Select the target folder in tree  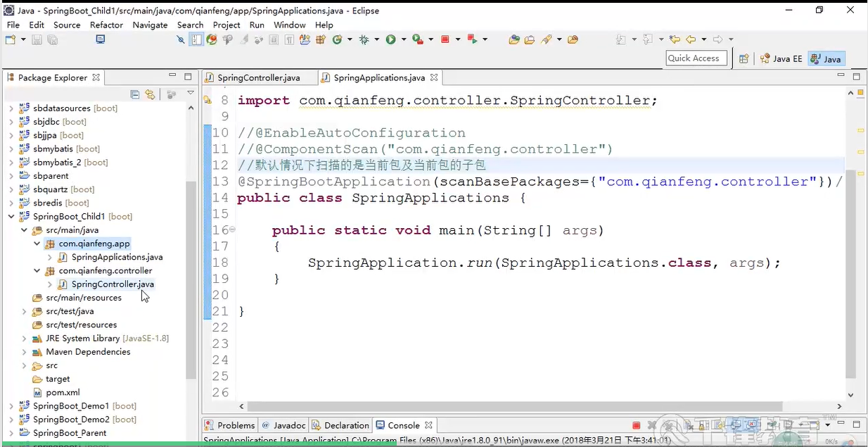click(x=58, y=379)
